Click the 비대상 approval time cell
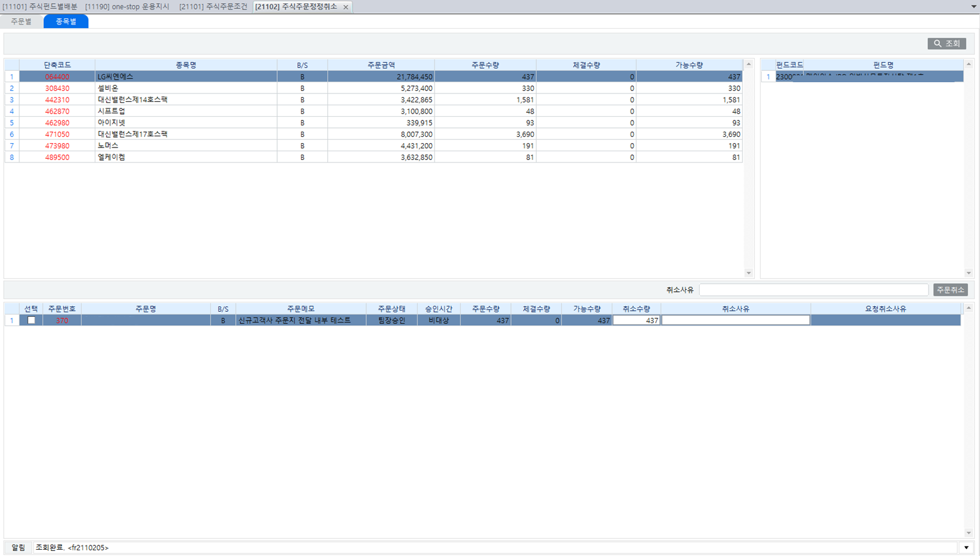 438,320
